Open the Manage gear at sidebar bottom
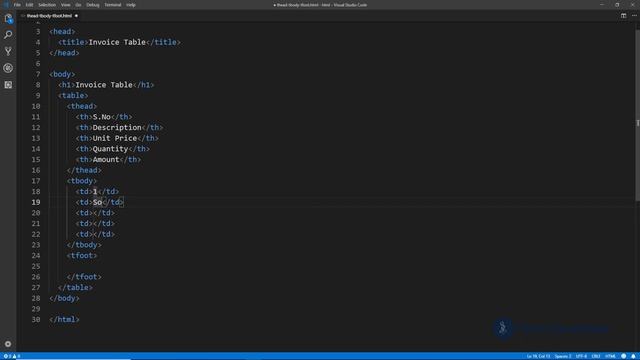The image size is (640, 360). 8,344
